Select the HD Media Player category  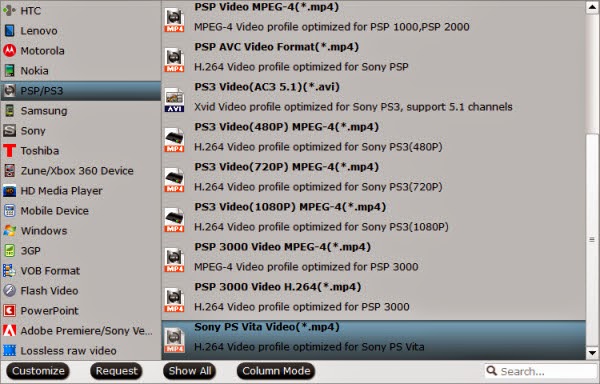[x=81, y=190]
